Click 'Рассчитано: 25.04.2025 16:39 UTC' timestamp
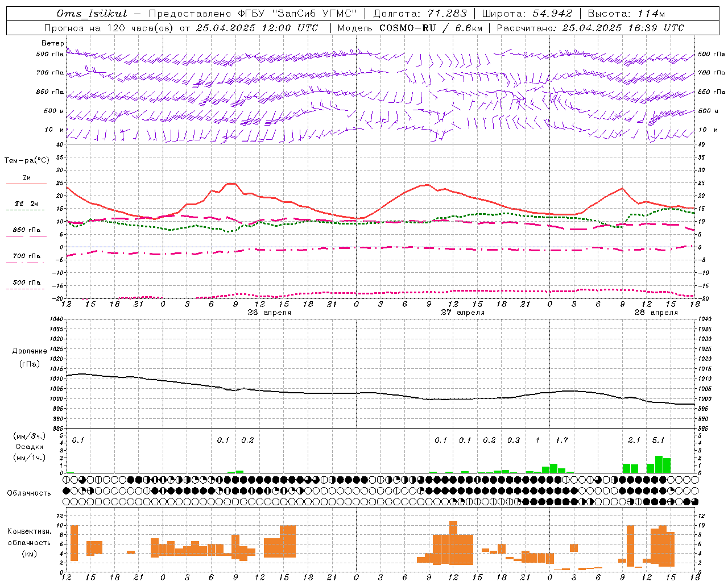 coord(590,28)
